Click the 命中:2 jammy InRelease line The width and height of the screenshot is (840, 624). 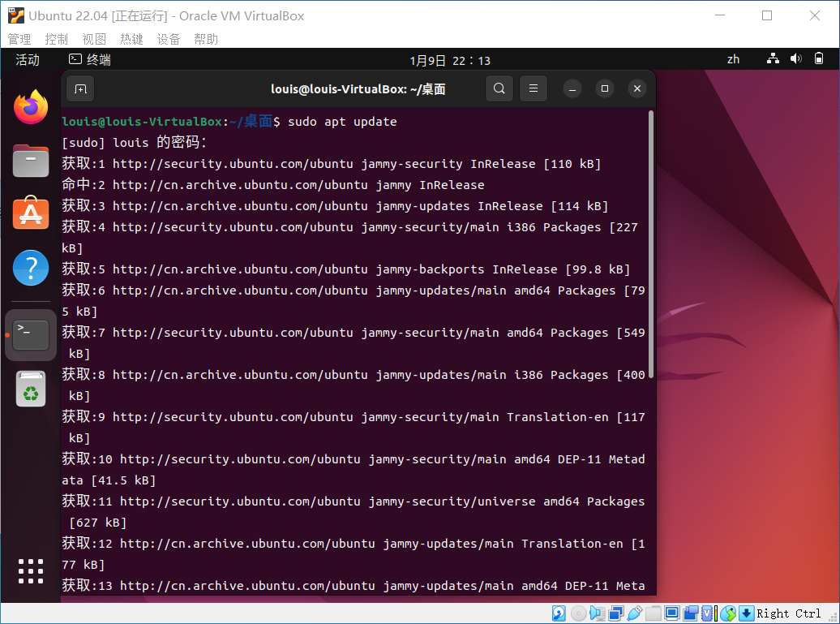(272, 184)
